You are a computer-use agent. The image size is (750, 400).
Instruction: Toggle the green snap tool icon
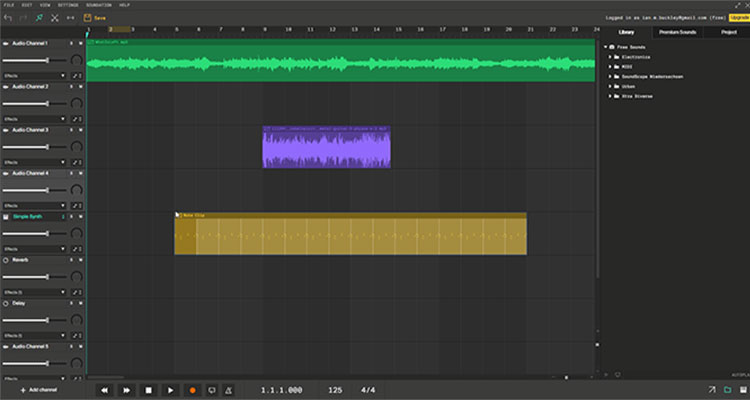tap(39, 18)
